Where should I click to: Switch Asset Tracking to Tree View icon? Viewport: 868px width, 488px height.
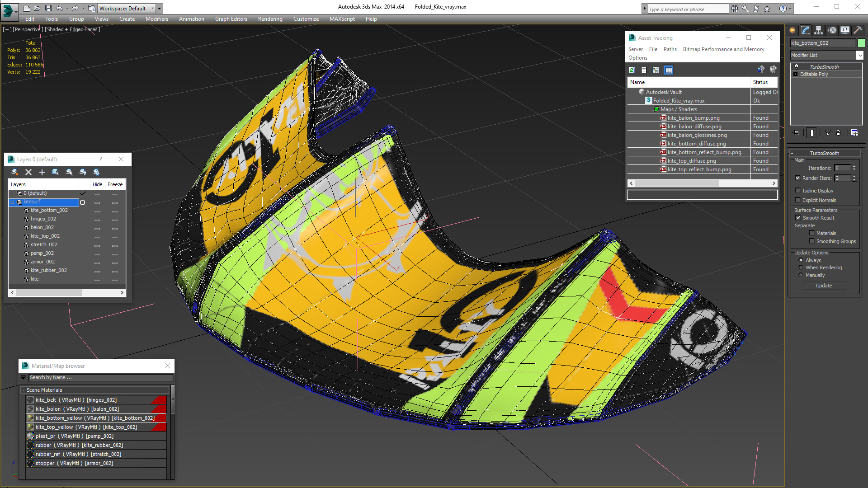(x=656, y=70)
